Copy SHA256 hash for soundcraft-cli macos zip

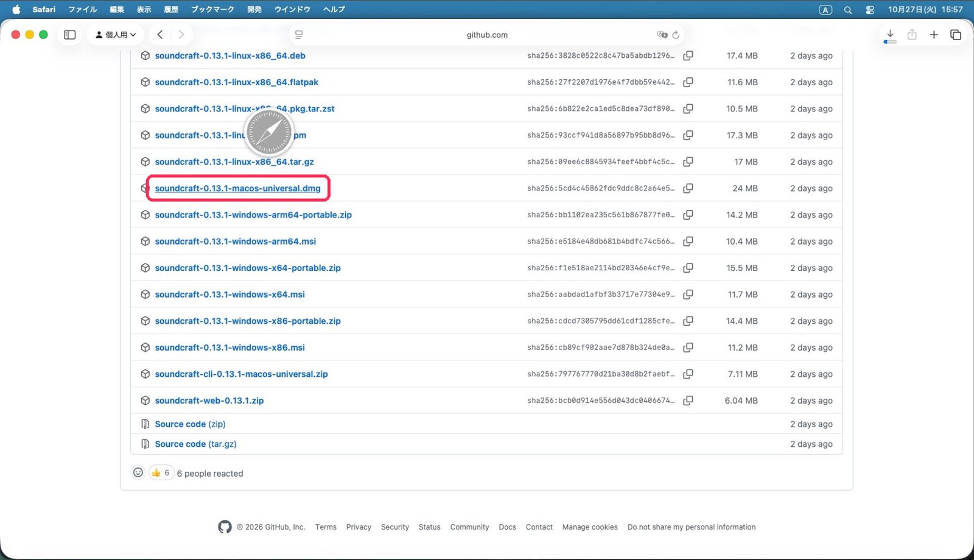coord(688,374)
